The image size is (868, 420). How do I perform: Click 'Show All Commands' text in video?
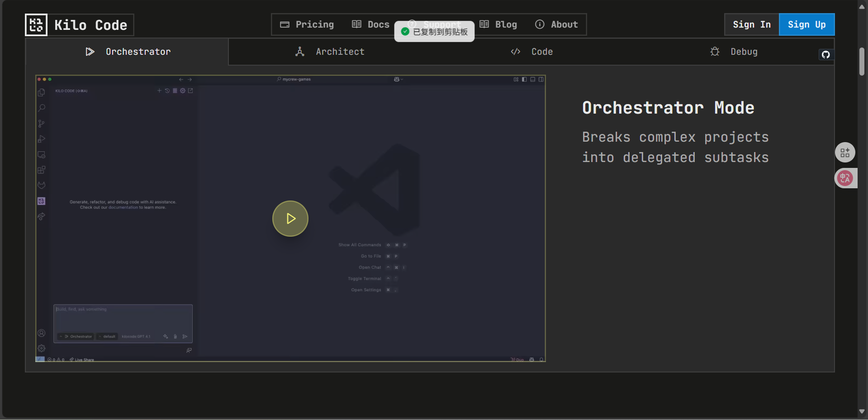click(x=360, y=245)
